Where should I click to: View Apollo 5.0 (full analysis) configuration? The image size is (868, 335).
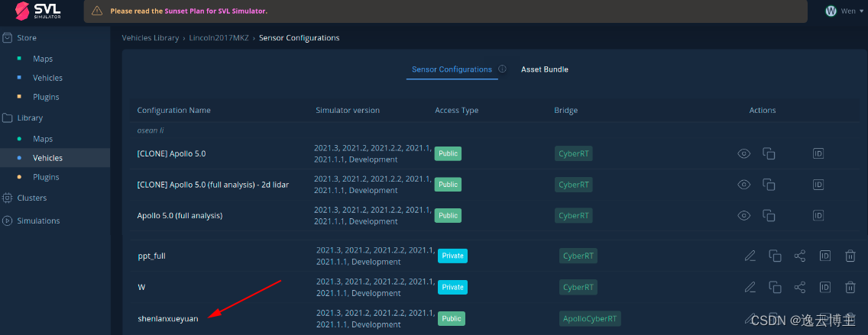tap(744, 216)
